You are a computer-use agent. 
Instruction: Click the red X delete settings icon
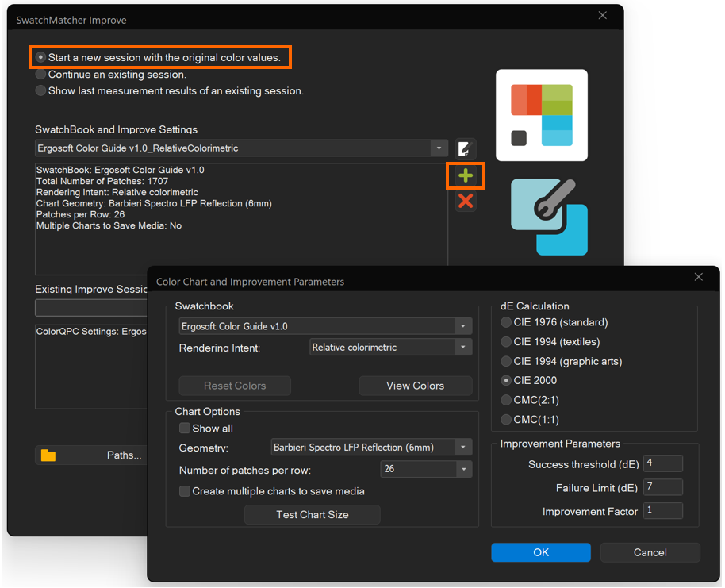coord(466,201)
